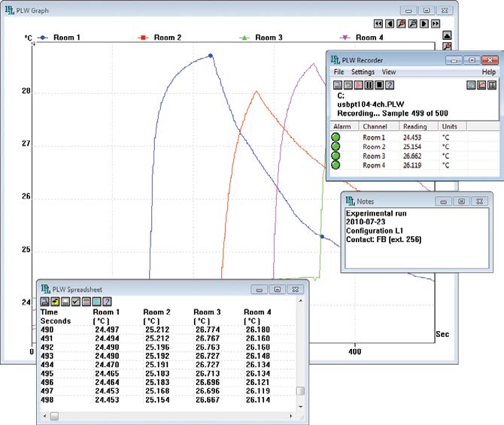Jump to graph end with fast-forward button
504x425 pixels.
point(436,23)
